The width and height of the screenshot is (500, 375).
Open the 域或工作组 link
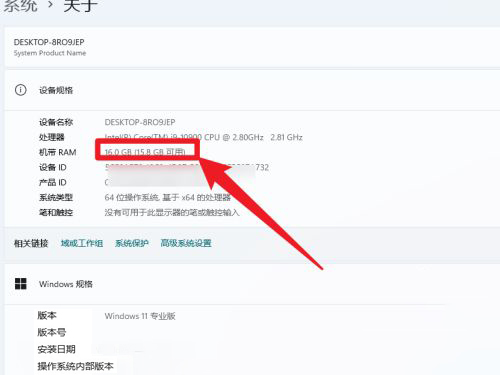(x=82, y=243)
